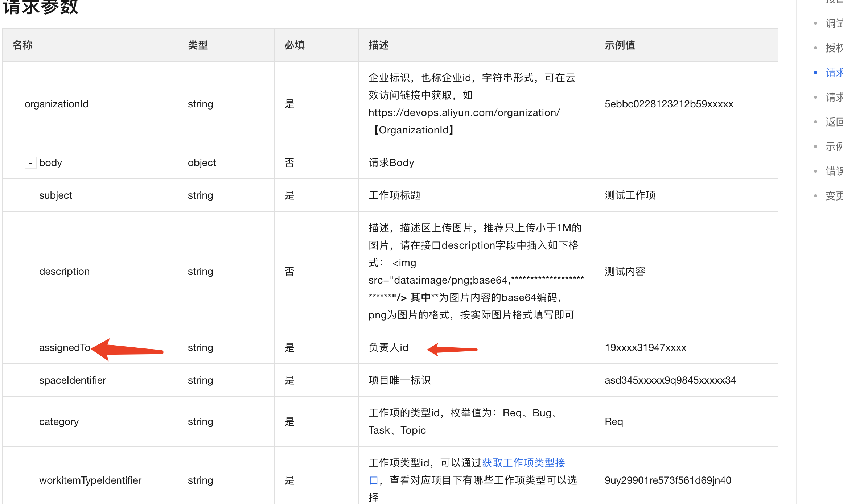This screenshot has width=843, height=504.
Task: Select the description parameter name
Action: [64, 272]
